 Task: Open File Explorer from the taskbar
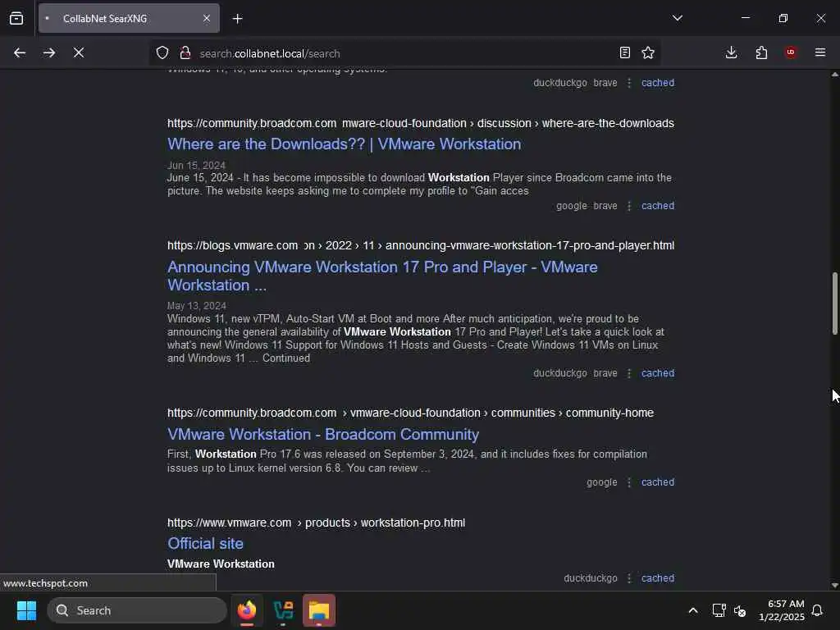coord(319,610)
